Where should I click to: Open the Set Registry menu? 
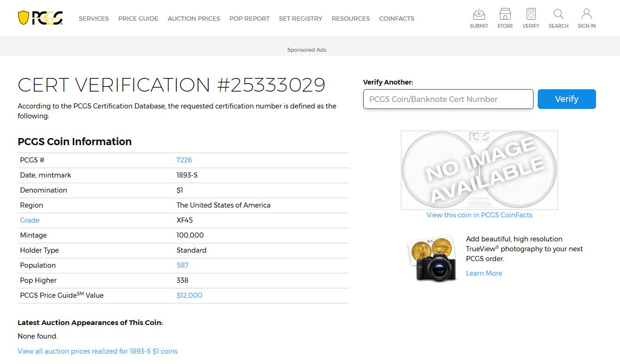pyautogui.click(x=300, y=19)
